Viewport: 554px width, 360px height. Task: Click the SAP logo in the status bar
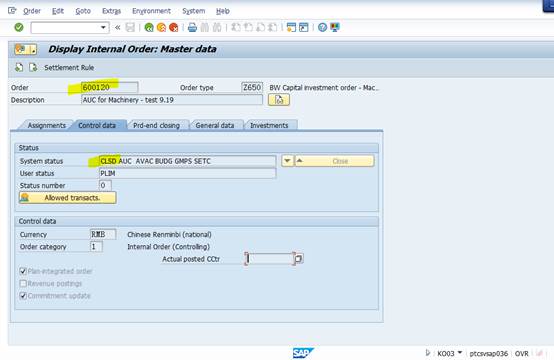(302, 353)
